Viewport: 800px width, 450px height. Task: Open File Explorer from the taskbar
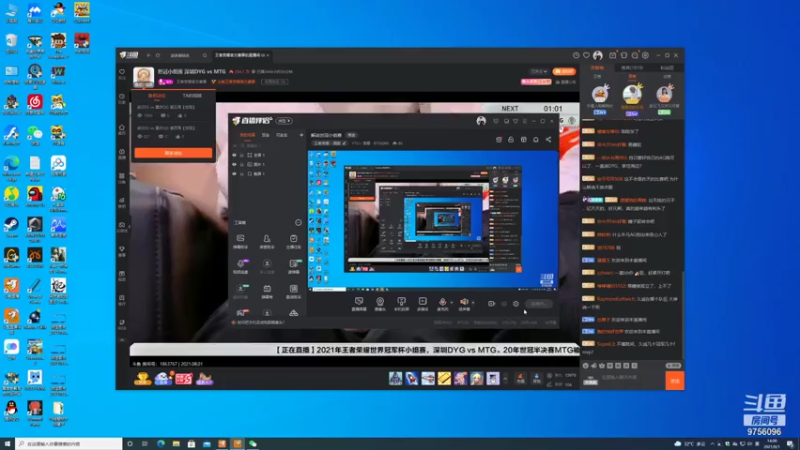click(176, 444)
